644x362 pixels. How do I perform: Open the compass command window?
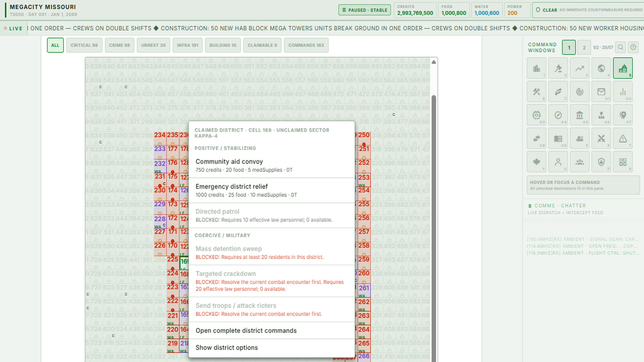coord(558,115)
